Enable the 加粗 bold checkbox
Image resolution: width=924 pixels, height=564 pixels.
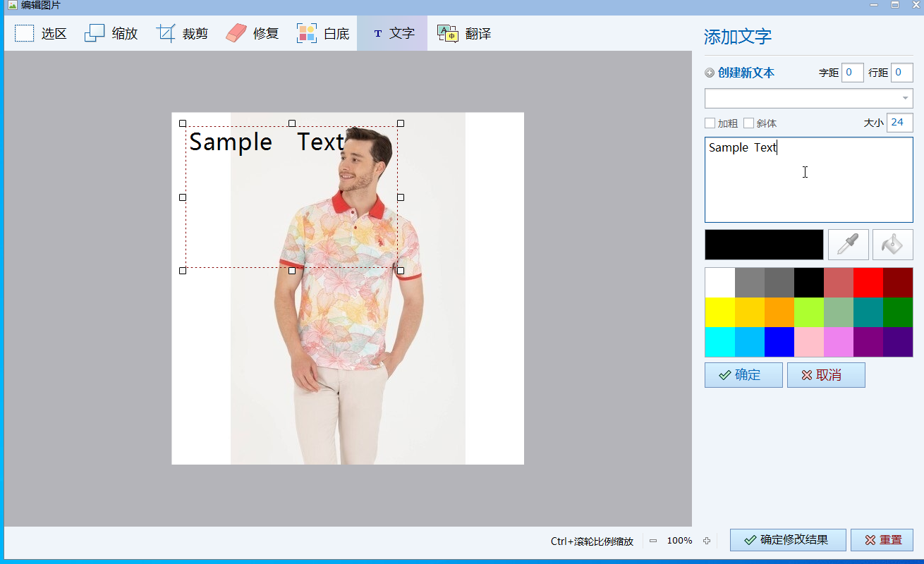711,123
